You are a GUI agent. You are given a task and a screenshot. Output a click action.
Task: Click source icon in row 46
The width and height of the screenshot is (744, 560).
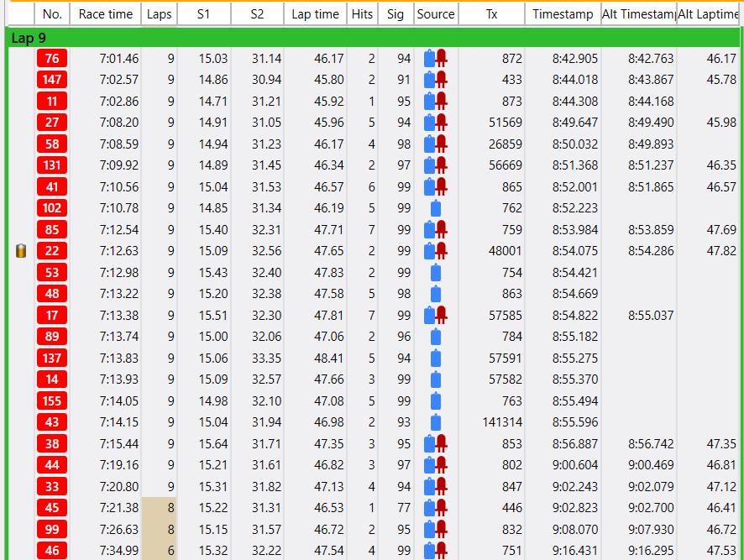tap(436, 551)
